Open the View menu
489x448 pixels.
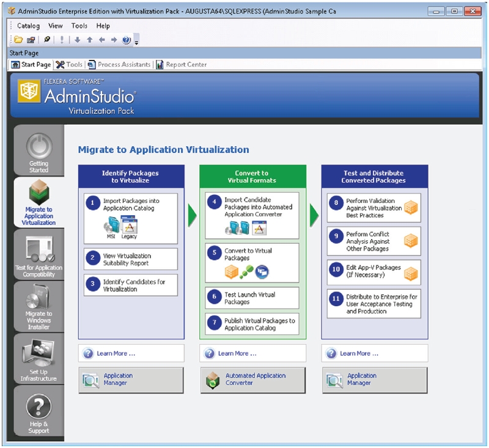[56, 26]
